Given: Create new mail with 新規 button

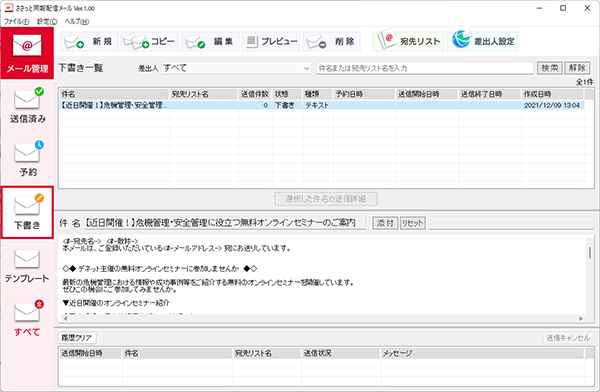Looking at the screenshot, I should tap(89, 41).
